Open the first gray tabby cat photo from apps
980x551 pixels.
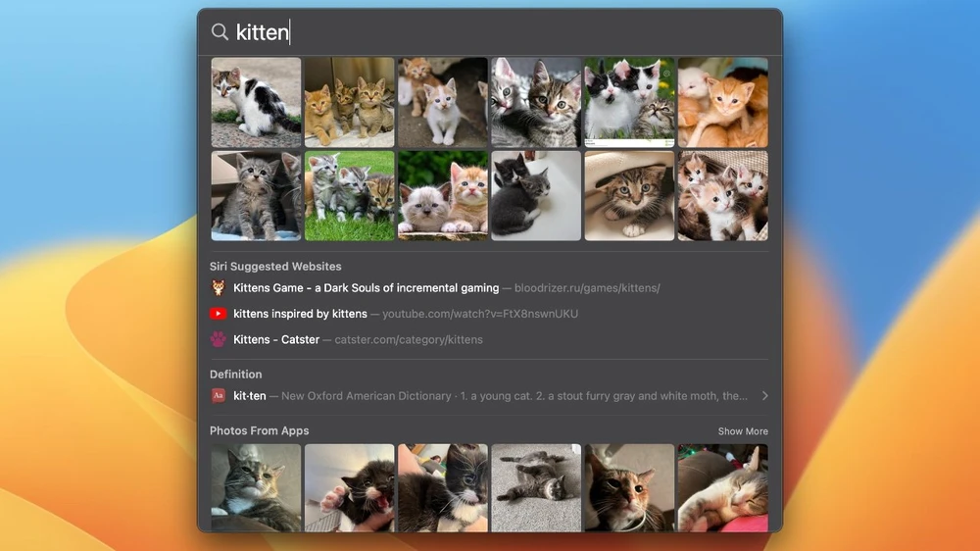pyautogui.click(x=256, y=487)
